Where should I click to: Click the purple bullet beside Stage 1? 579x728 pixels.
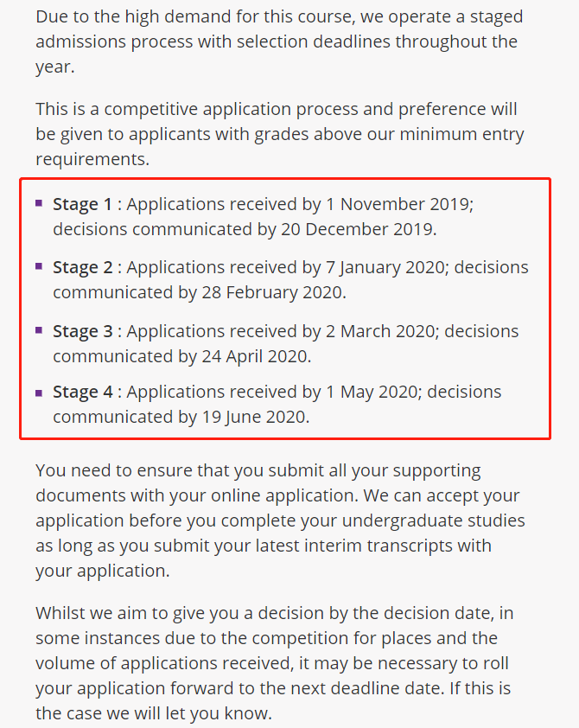coord(39,204)
